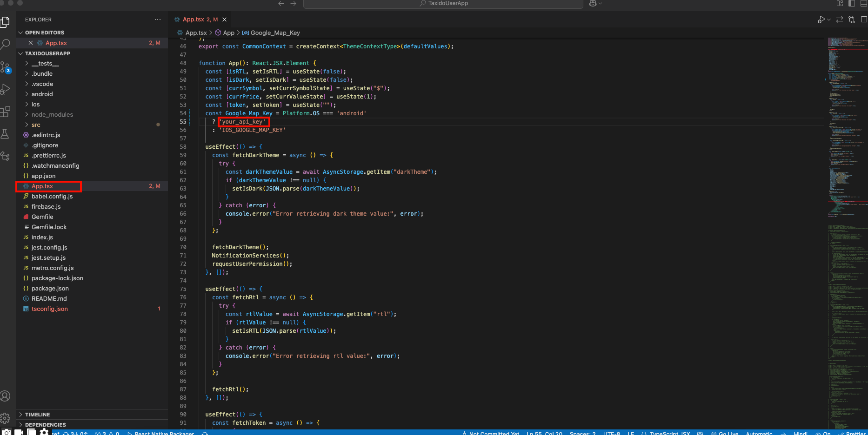Click the line ending LF indicator
This screenshot has height=435, width=868.
632,433
